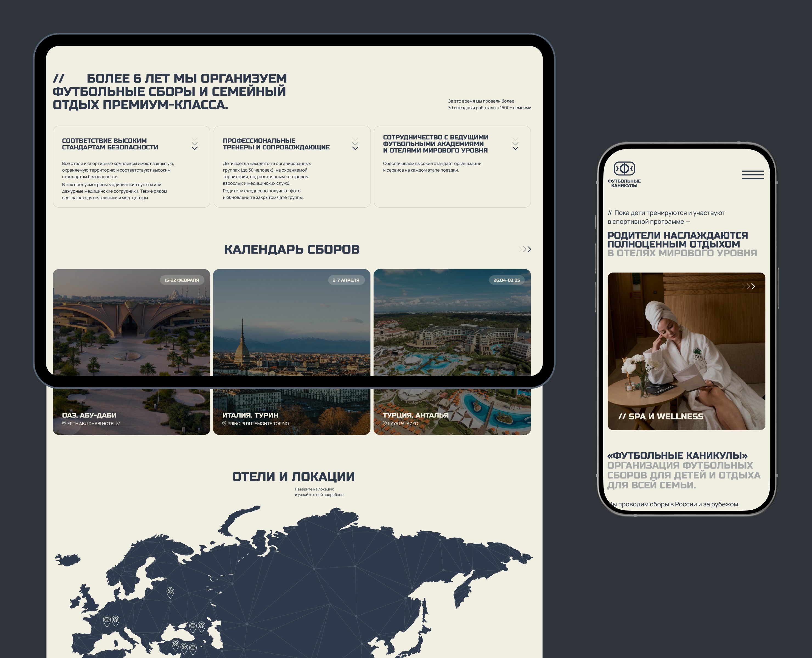Expand the 'Сотрудничество с ведущими футбольными академиями' chevron
This screenshot has width=812, height=658.
[x=515, y=144]
